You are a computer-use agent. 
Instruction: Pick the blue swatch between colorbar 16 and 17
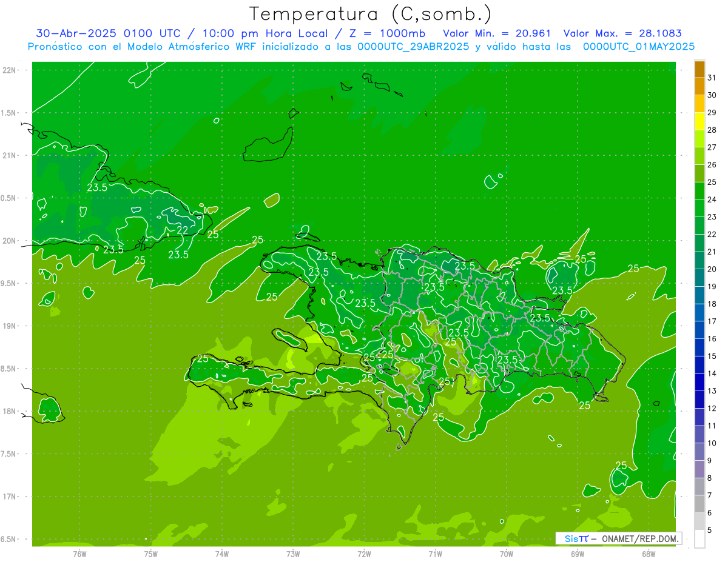click(699, 330)
